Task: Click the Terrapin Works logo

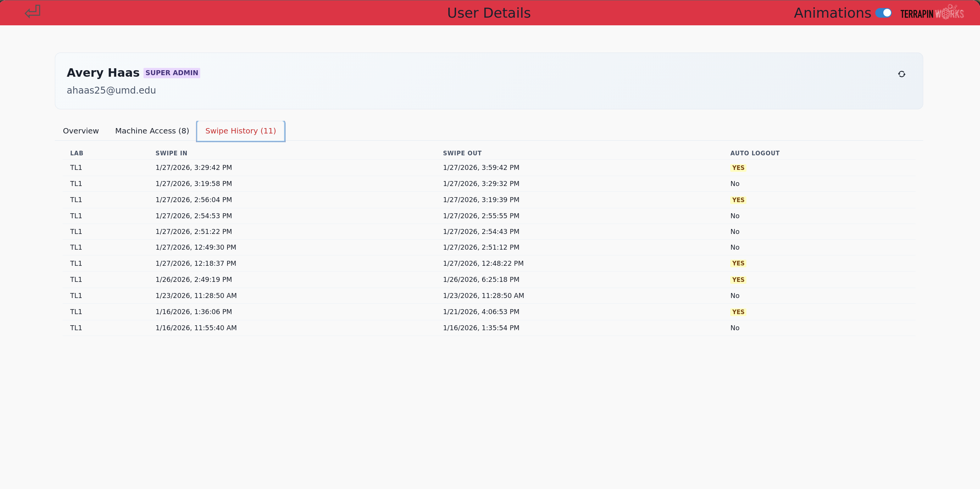Action: [932, 13]
